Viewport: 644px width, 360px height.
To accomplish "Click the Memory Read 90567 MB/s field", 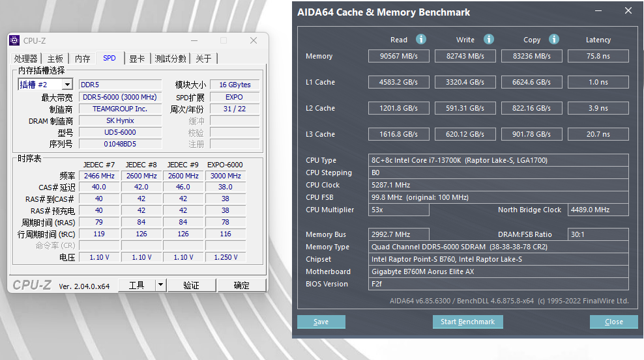I will tap(399, 56).
